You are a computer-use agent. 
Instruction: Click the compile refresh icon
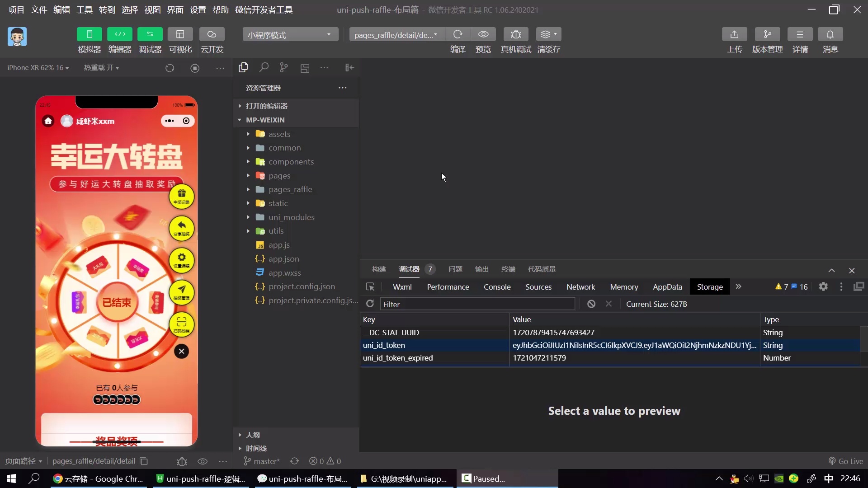click(x=458, y=34)
